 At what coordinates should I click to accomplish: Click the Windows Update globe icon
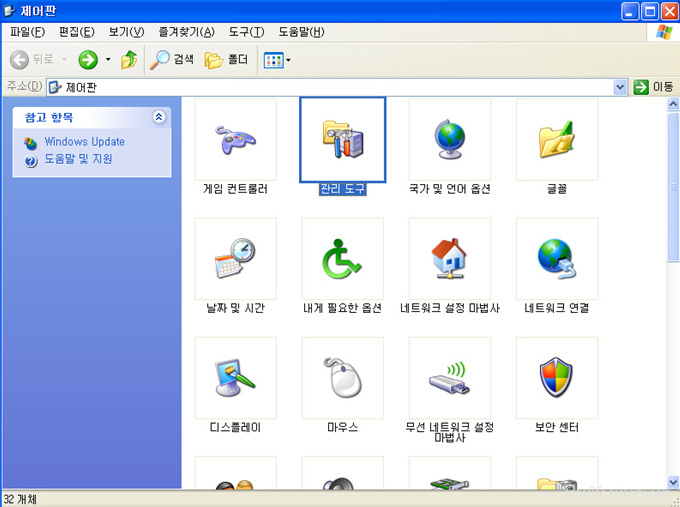pyautogui.click(x=30, y=143)
